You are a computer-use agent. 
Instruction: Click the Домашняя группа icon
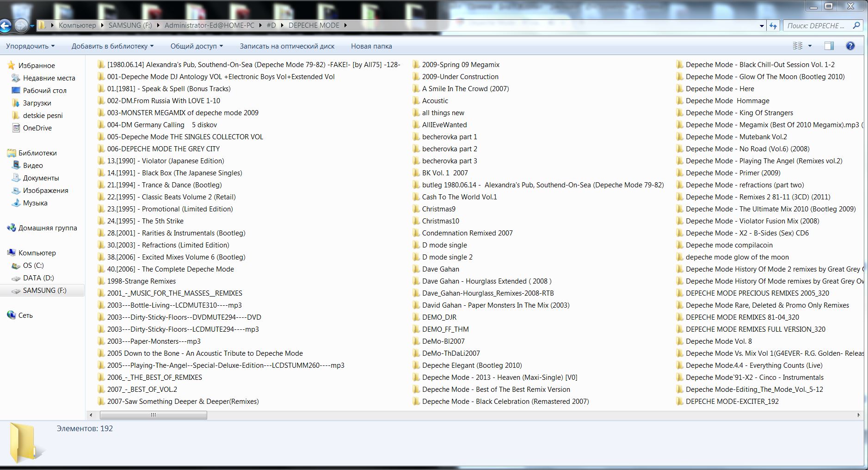coord(12,228)
